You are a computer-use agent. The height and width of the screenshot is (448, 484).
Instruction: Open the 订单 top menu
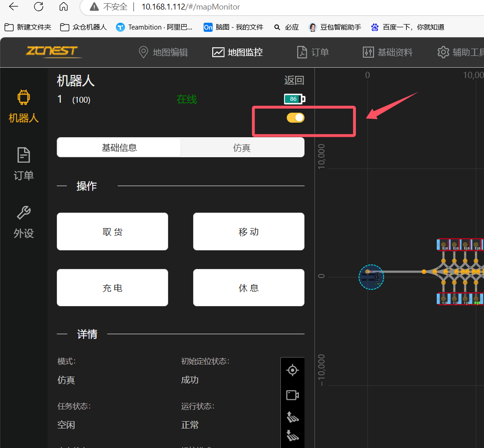[313, 52]
